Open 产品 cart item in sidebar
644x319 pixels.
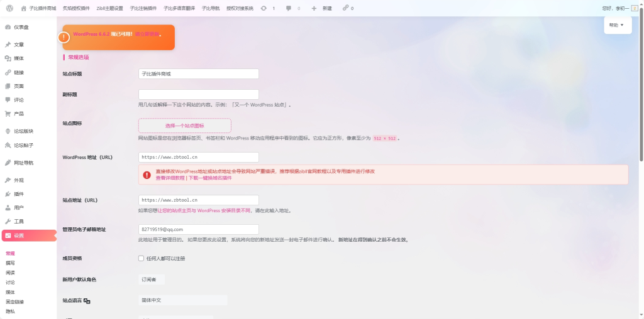coord(19,114)
